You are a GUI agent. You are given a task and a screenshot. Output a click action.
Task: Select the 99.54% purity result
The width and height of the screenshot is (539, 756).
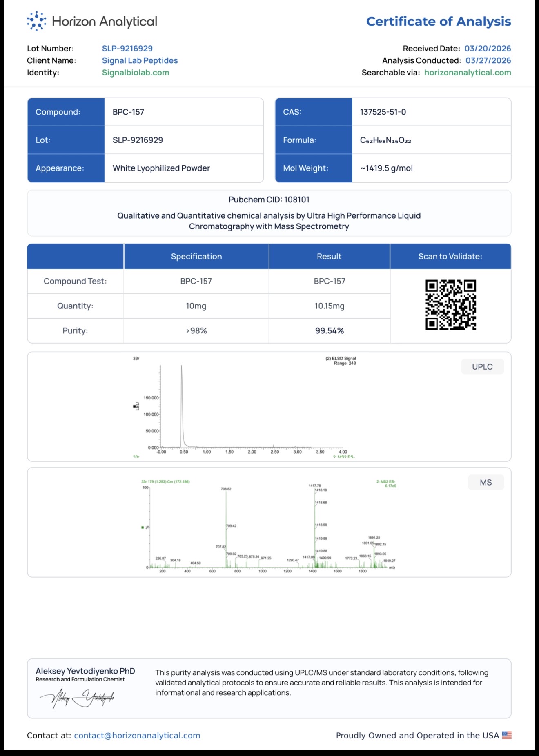click(x=330, y=330)
